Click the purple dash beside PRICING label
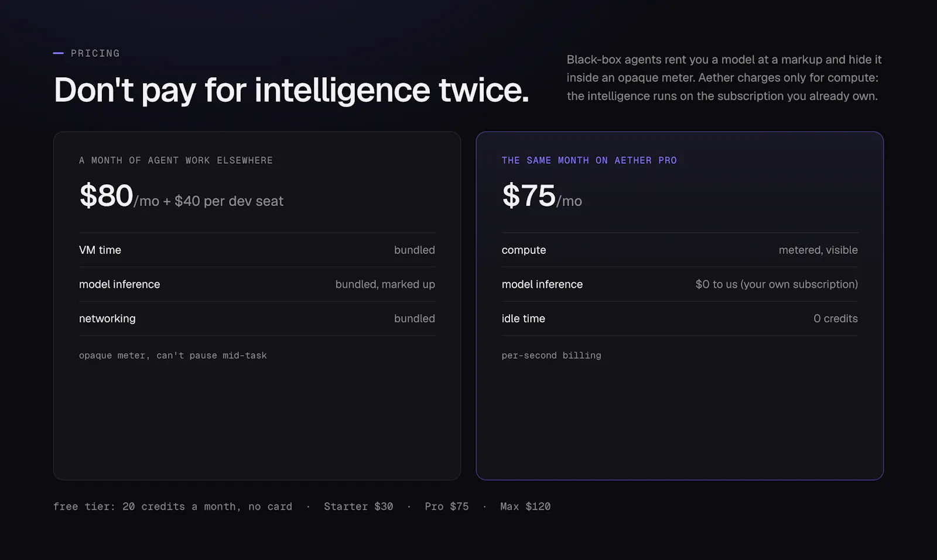937x560 pixels. [x=58, y=53]
